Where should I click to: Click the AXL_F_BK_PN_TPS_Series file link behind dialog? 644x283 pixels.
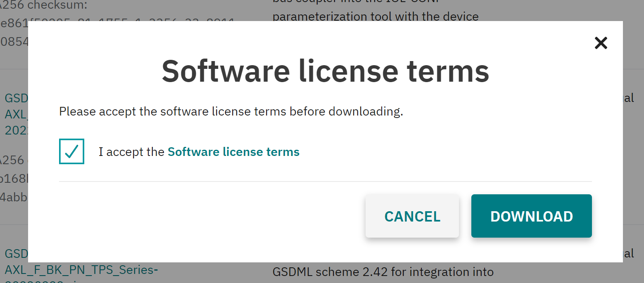(81, 269)
